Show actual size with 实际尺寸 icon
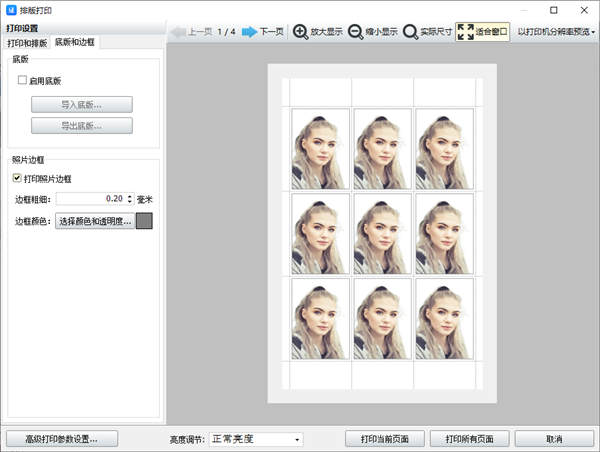 pyautogui.click(x=411, y=31)
